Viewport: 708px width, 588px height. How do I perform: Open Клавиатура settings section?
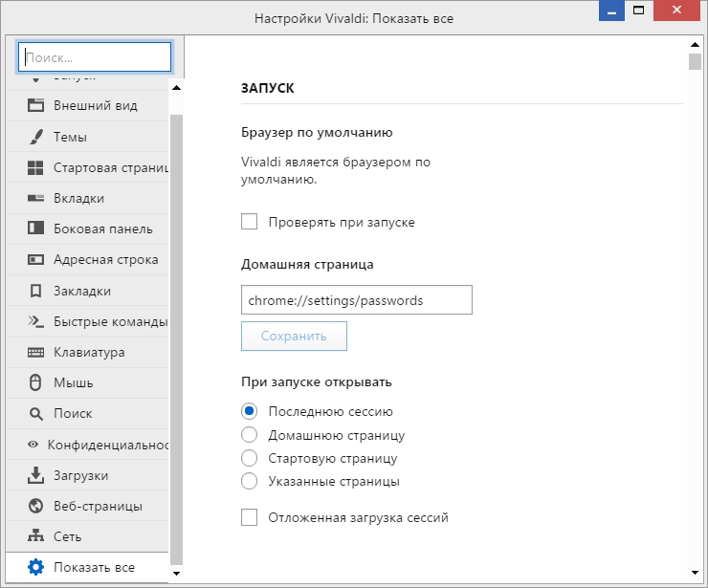pyautogui.click(x=87, y=352)
